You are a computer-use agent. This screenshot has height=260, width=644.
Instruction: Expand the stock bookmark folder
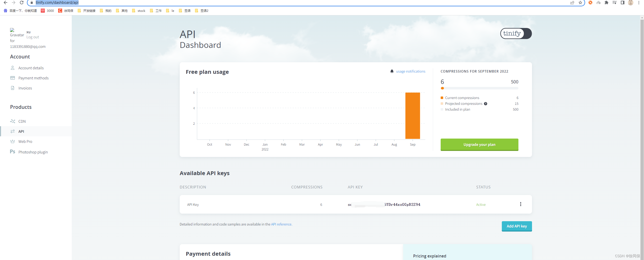tap(139, 11)
